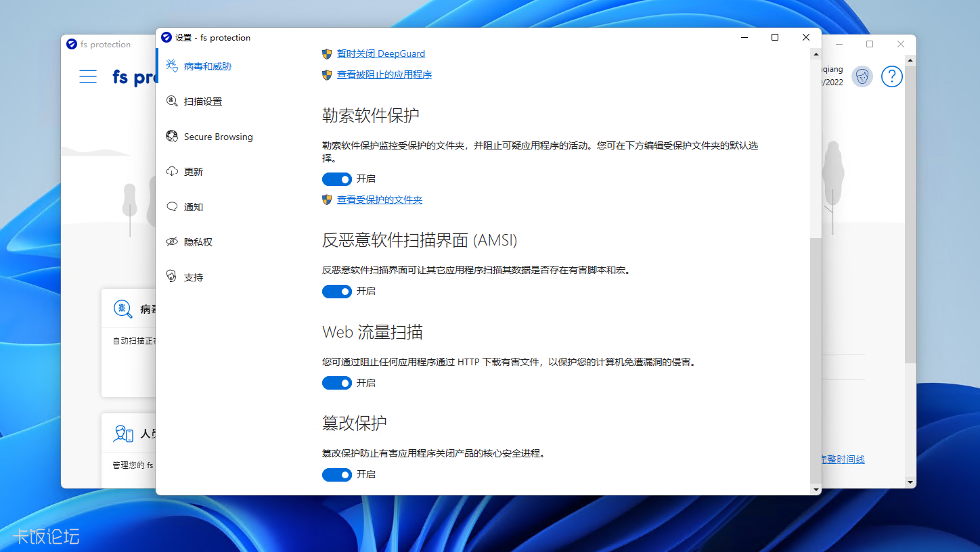Click the hamburger menu on the main window

point(88,76)
